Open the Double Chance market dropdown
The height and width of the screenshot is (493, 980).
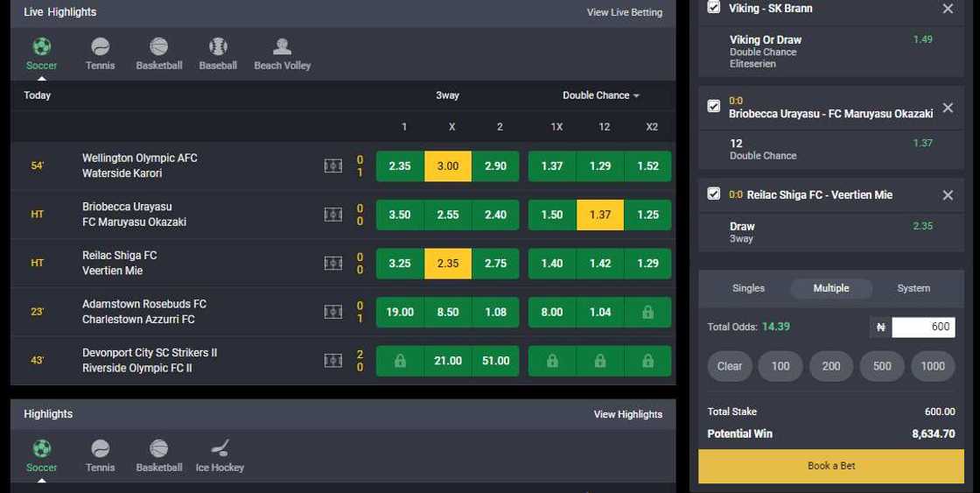pyautogui.click(x=600, y=95)
